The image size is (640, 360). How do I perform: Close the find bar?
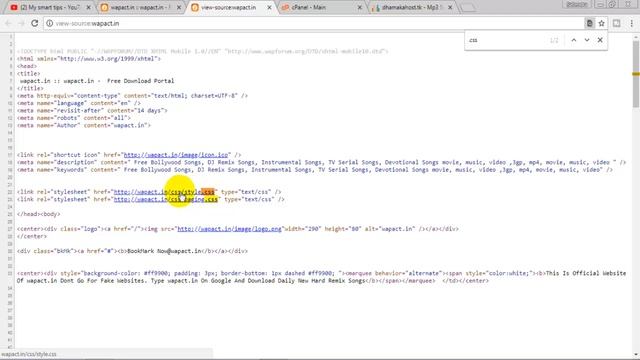[x=600, y=40]
